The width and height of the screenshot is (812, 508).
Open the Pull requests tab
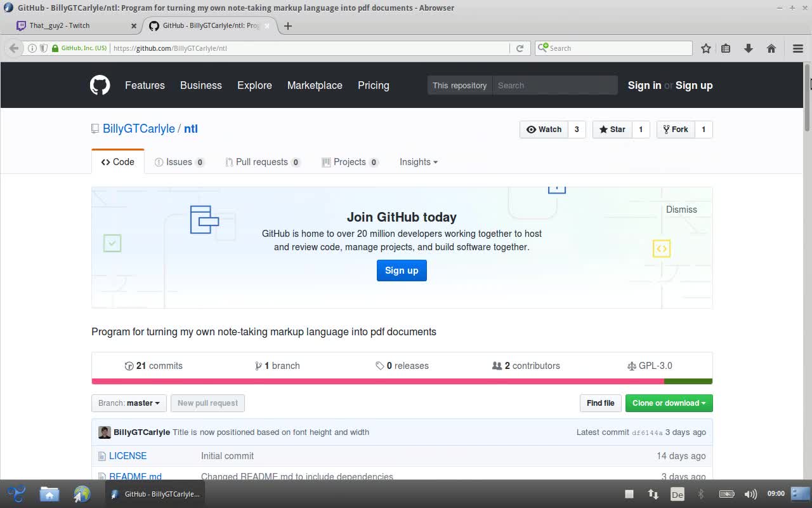coord(263,162)
